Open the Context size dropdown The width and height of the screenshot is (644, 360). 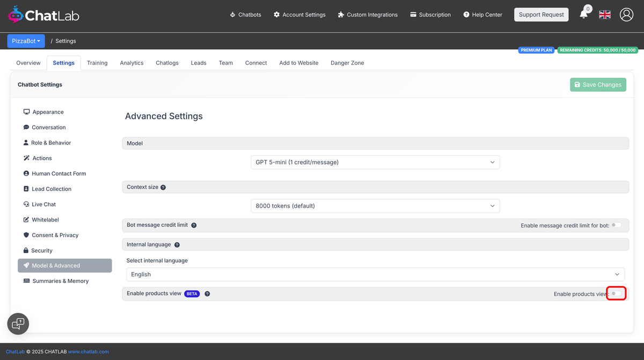point(375,205)
